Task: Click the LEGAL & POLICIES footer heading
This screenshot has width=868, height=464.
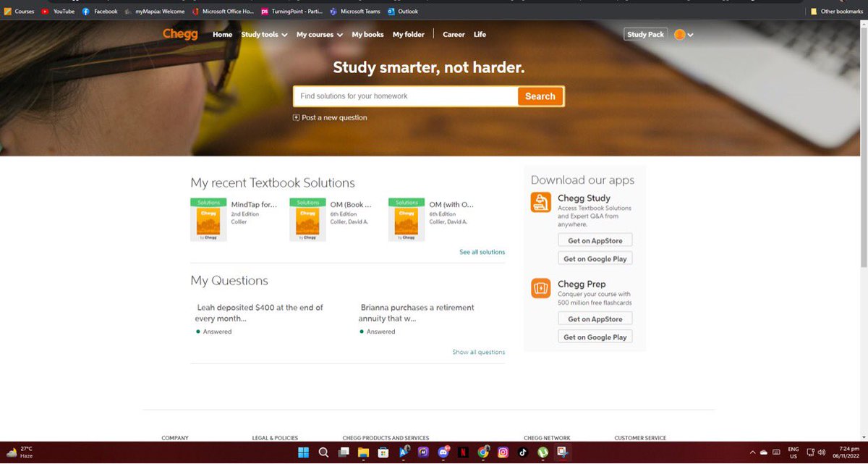Action: tap(275, 438)
